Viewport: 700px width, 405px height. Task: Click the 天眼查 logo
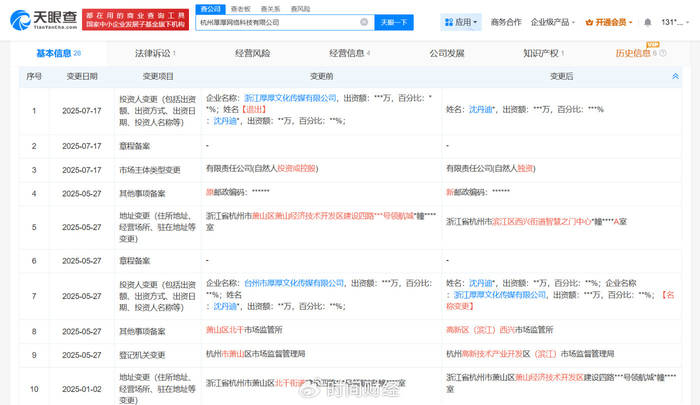click(43, 20)
